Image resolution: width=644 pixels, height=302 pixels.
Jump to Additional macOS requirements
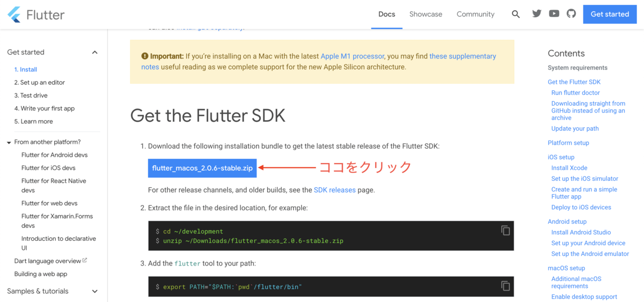pyautogui.click(x=576, y=282)
